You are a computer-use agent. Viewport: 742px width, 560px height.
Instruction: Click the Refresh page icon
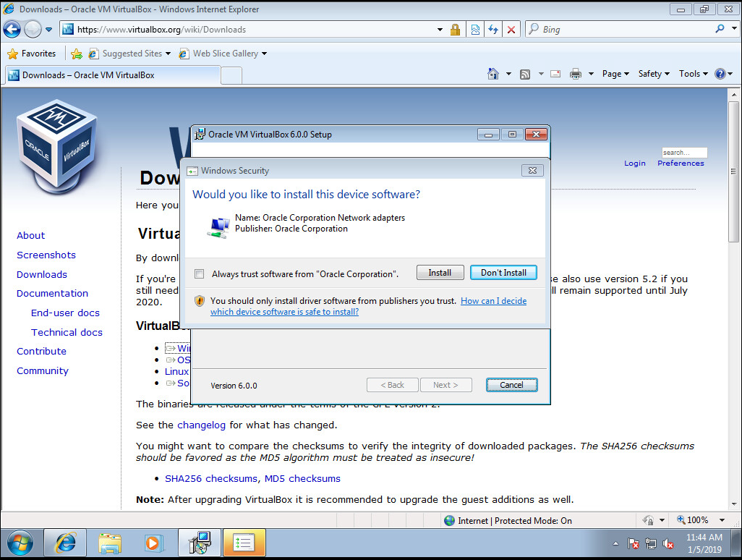pyautogui.click(x=493, y=30)
